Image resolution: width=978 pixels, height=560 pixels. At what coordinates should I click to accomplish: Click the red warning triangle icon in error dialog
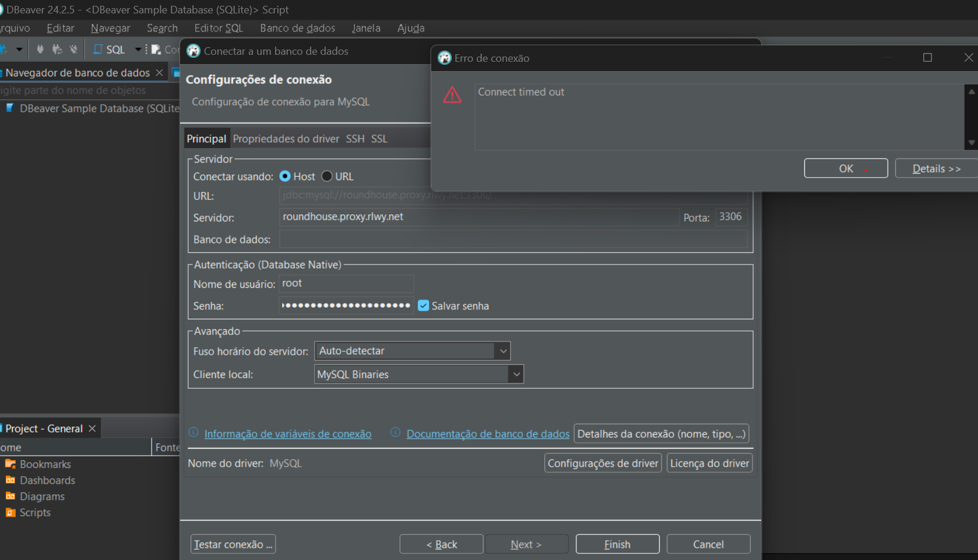[452, 95]
